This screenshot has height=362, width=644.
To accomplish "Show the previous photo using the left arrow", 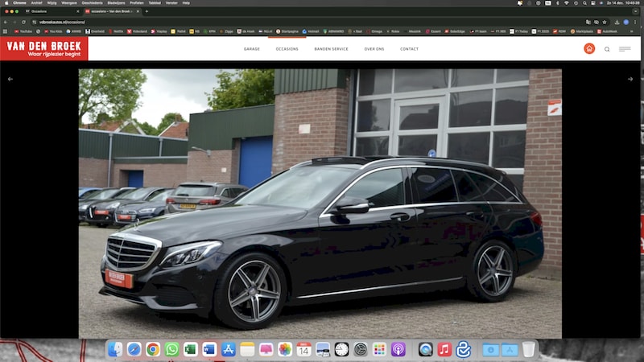I will 10,79.
